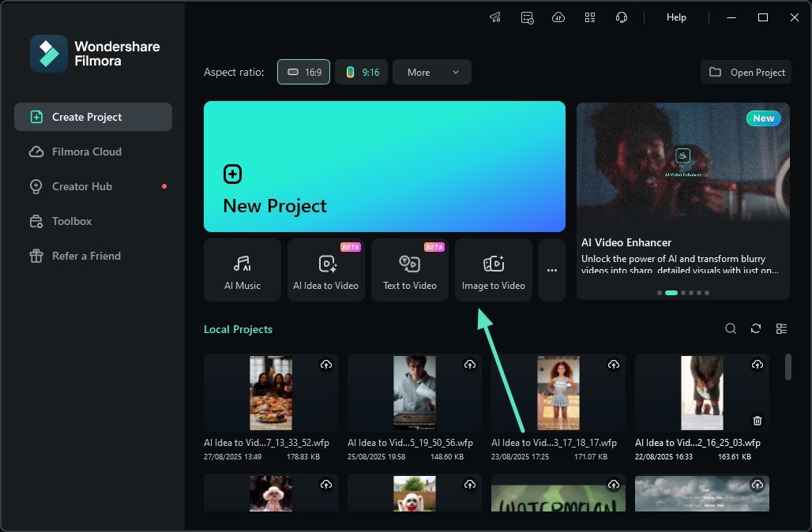Refresh the local projects list
Screen dimensions: 812x532
point(756,328)
